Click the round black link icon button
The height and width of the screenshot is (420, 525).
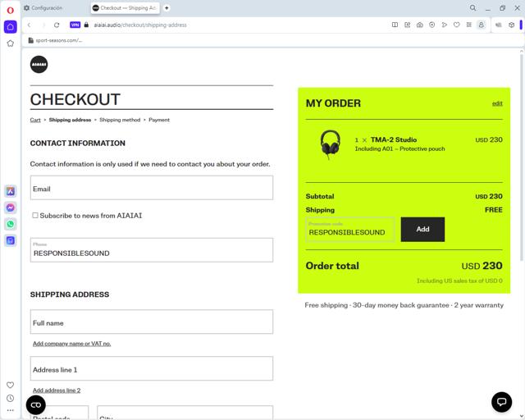click(x=36, y=405)
